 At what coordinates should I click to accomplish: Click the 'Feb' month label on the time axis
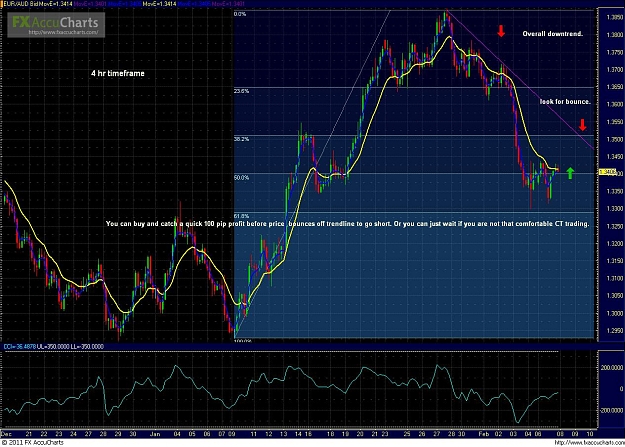pyautogui.click(x=484, y=434)
